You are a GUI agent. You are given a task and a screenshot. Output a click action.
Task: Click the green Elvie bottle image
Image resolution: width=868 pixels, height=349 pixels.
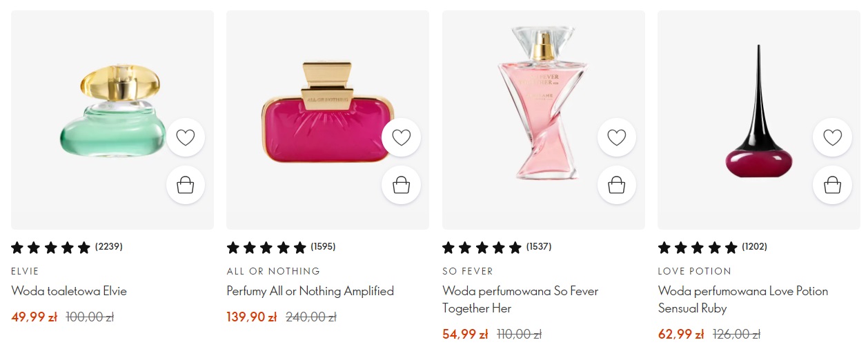tap(113, 112)
